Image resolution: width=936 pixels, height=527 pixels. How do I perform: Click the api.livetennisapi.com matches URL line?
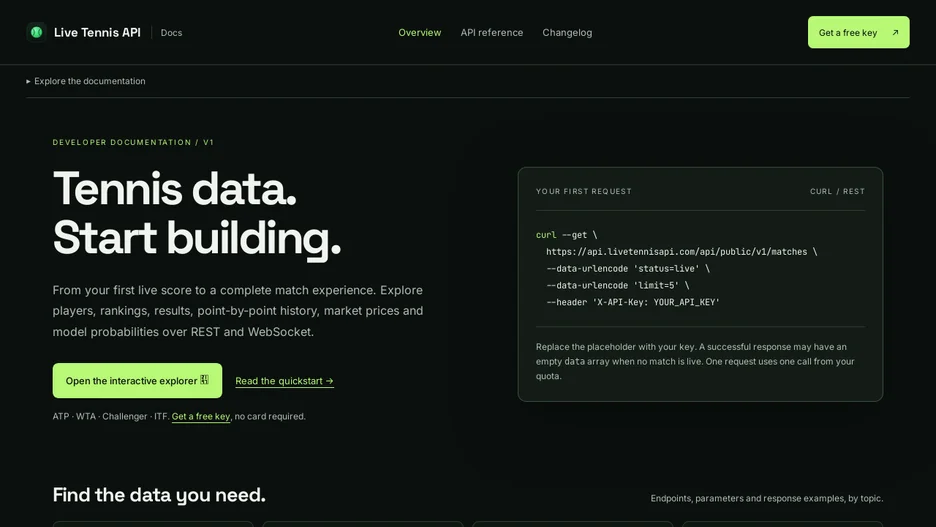coord(681,252)
